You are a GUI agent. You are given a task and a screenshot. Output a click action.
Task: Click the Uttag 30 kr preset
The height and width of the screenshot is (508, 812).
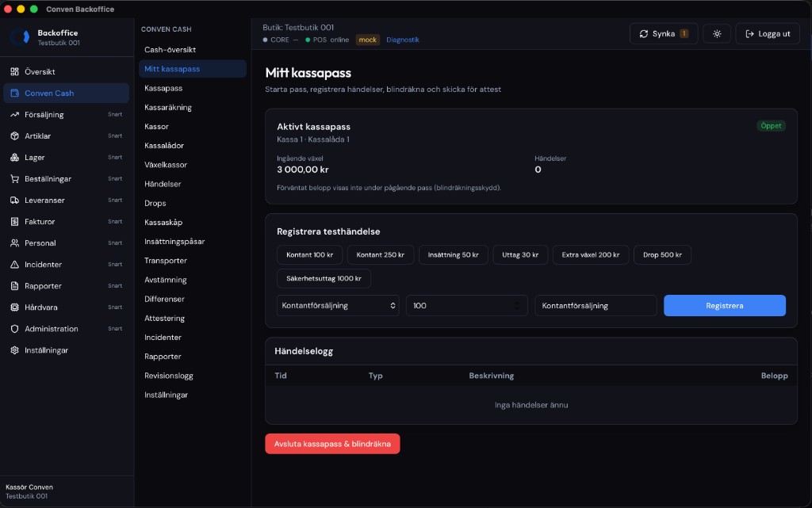pos(520,254)
